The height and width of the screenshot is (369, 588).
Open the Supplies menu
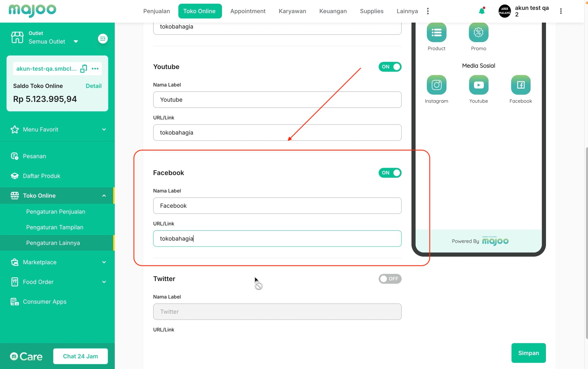[371, 11]
